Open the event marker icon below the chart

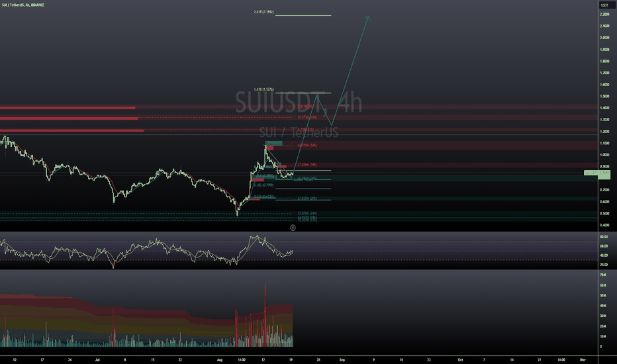pyautogui.click(x=293, y=228)
